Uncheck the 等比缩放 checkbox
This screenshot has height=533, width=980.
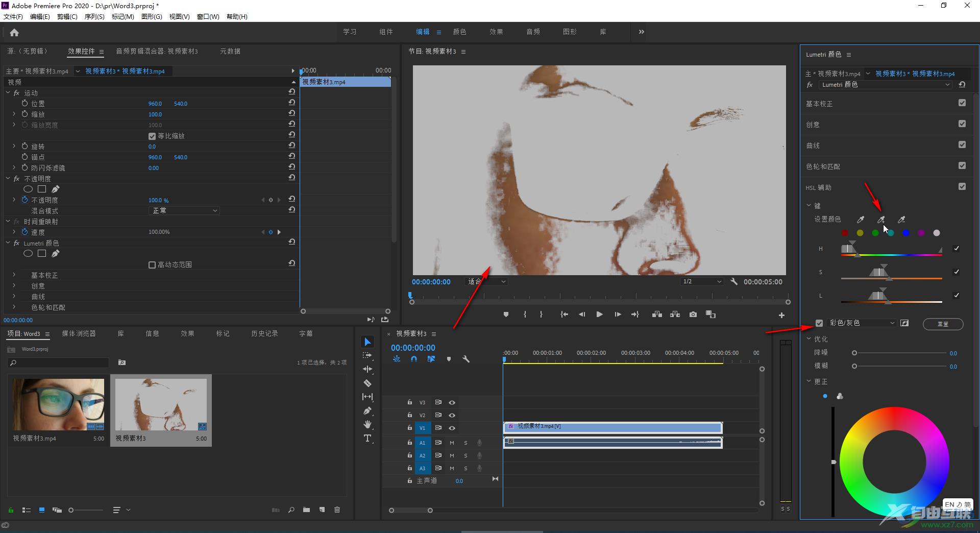(x=152, y=136)
